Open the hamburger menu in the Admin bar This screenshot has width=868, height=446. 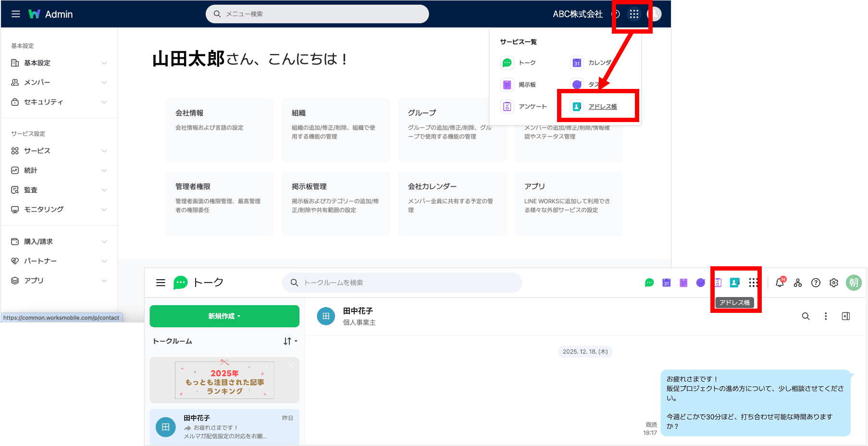click(x=15, y=14)
